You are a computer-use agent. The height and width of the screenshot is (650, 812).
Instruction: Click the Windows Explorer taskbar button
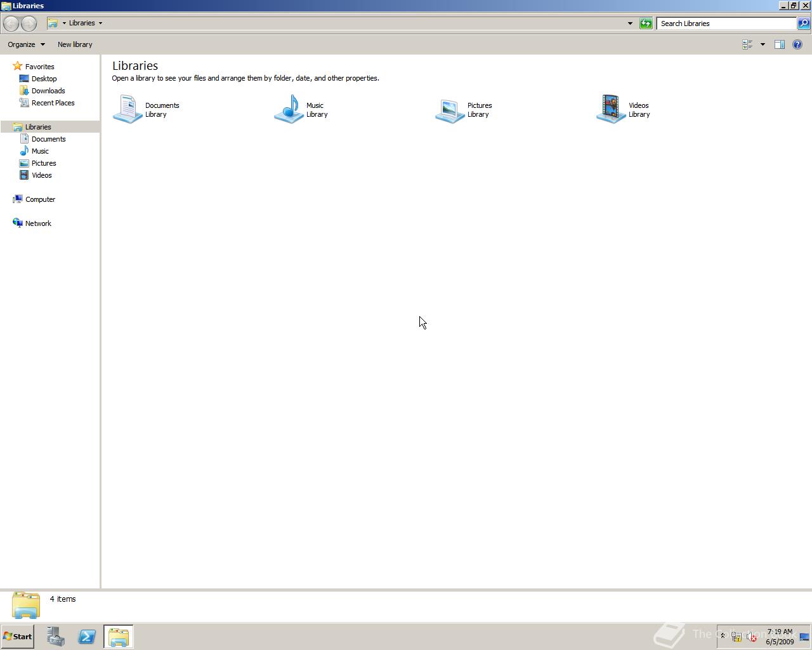[119, 637]
